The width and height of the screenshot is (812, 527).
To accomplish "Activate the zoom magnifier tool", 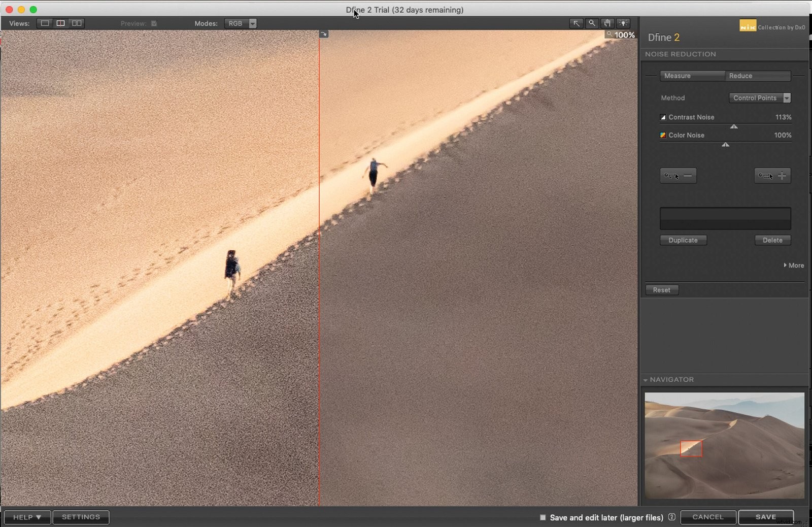I will pos(592,23).
